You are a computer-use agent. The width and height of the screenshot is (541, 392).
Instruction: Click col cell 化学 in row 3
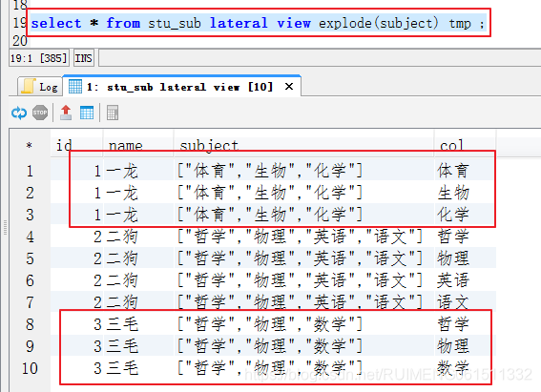click(465, 215)
